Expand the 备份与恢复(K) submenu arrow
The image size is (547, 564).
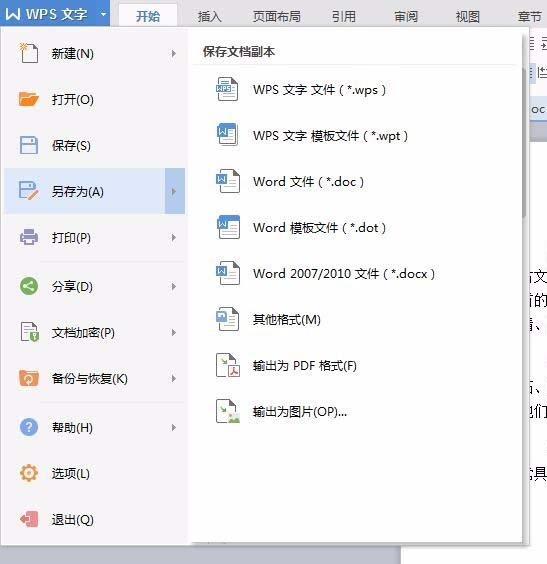pos(174,378)
